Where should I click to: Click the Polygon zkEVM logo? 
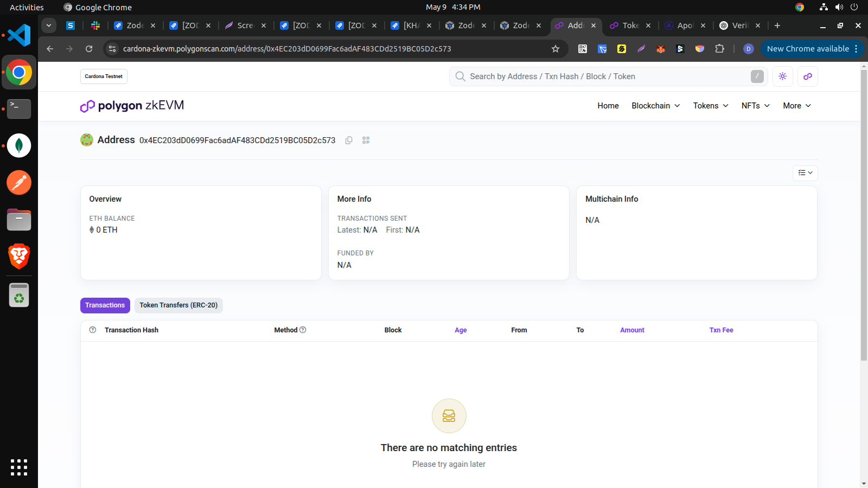[132, 106]
